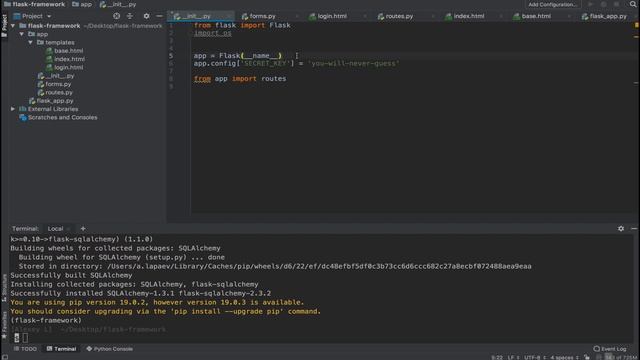The image size is (640, 360).
Task: Select login.html in the project tree
Action: click(64, 67)
